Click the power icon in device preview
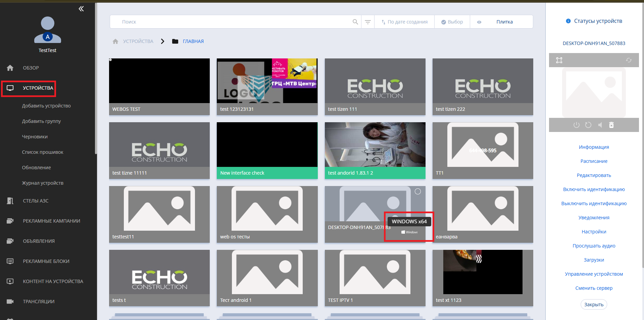Screen dimensions: 644x320 [576, 125]
